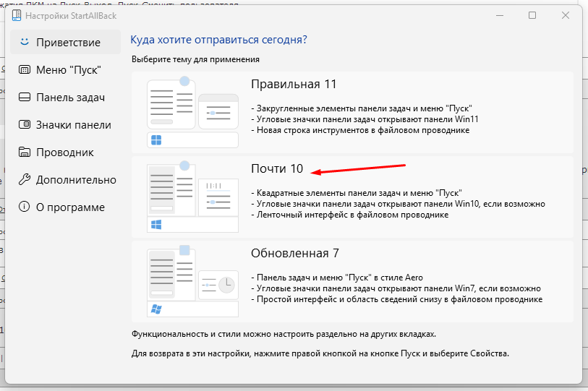Close the StartAllBack settings window

[566, 15]
